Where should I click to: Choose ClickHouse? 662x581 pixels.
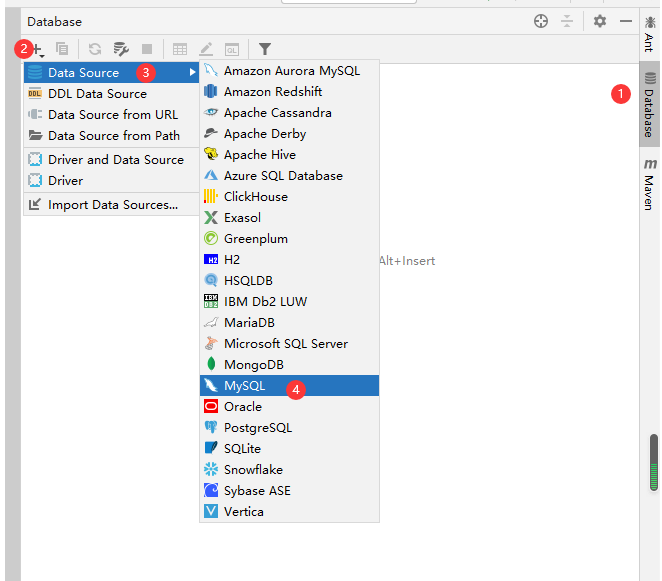[289, 197]
